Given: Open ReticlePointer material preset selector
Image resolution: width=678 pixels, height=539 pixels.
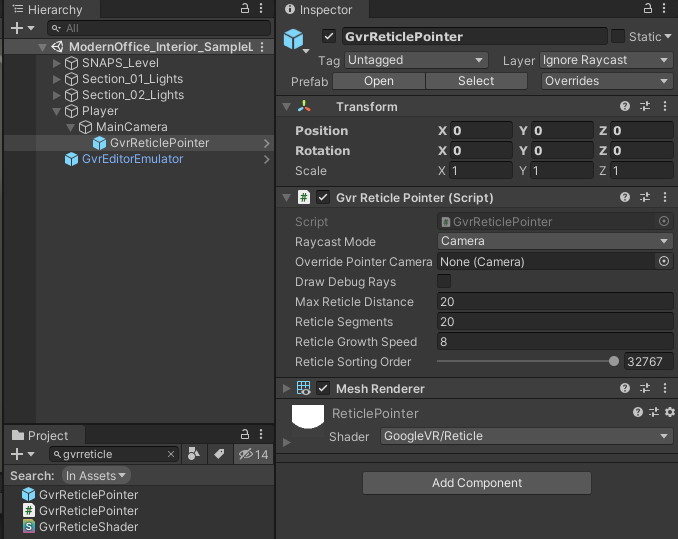Looking at the screenshot, I should tap(654, 412).
